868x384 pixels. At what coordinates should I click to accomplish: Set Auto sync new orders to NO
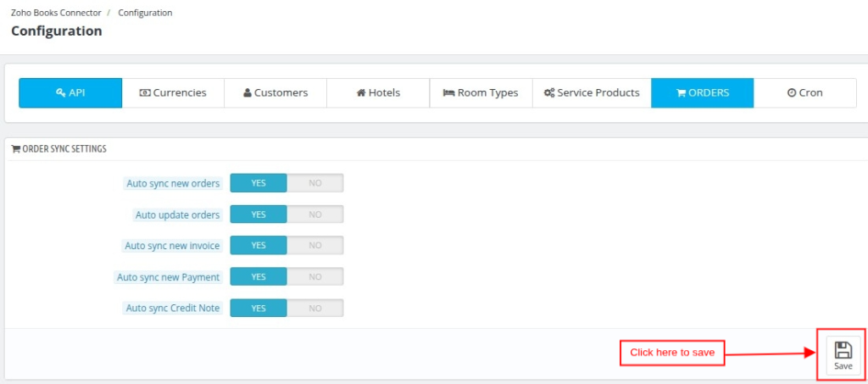tap(315, 183)
